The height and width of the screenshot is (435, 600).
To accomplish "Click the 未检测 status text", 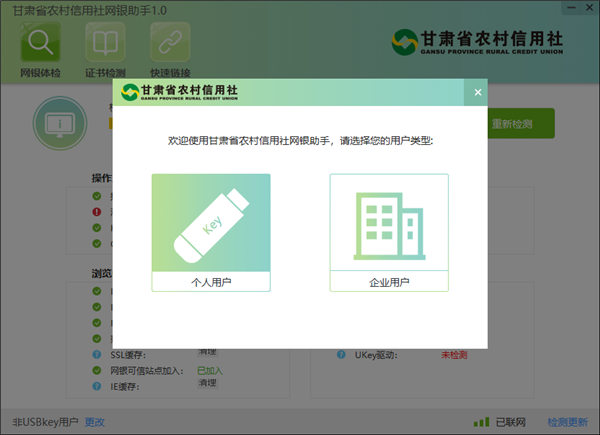I will [454, 355].
